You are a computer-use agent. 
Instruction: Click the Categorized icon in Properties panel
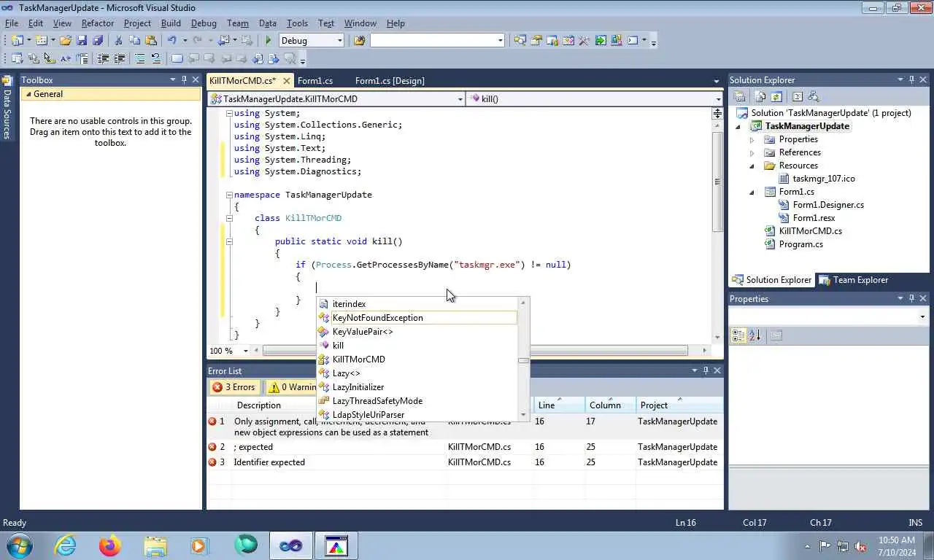coord(738,335)
